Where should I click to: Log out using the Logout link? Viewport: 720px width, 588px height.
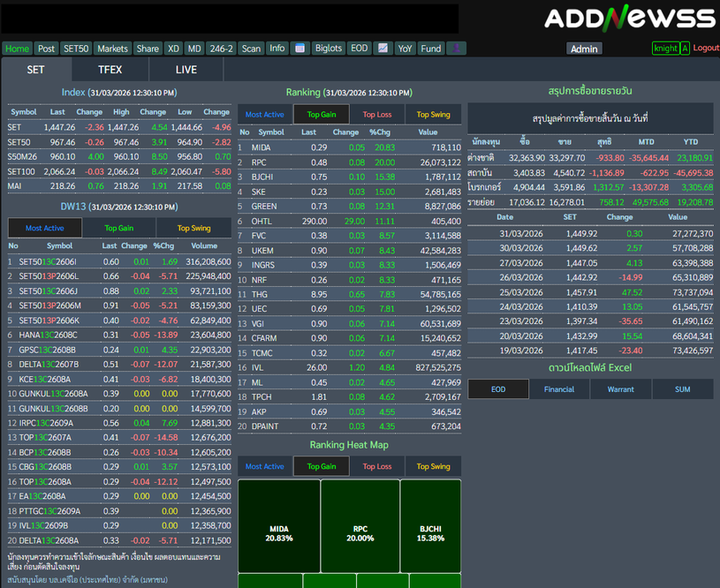tap(706, 48)
